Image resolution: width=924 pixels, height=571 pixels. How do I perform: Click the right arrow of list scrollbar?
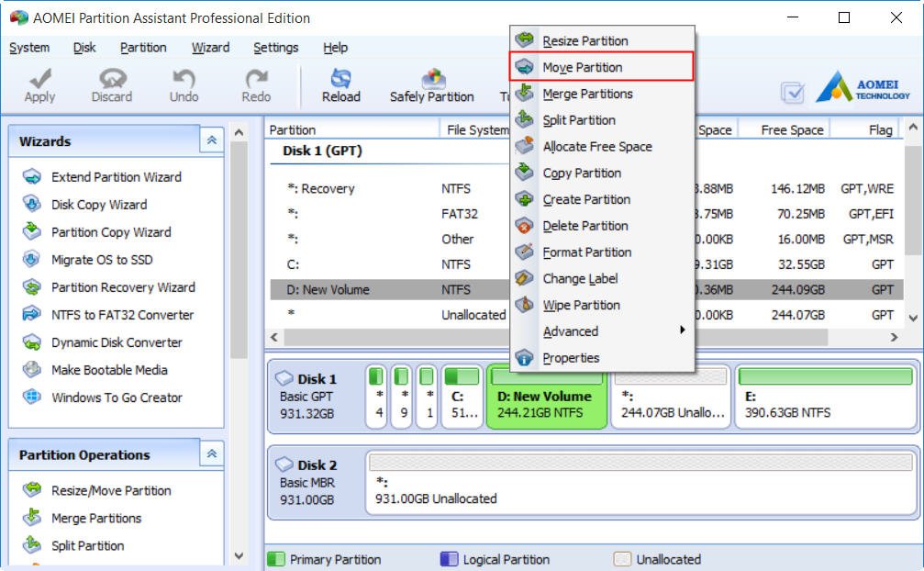click(x=894, y=337)
